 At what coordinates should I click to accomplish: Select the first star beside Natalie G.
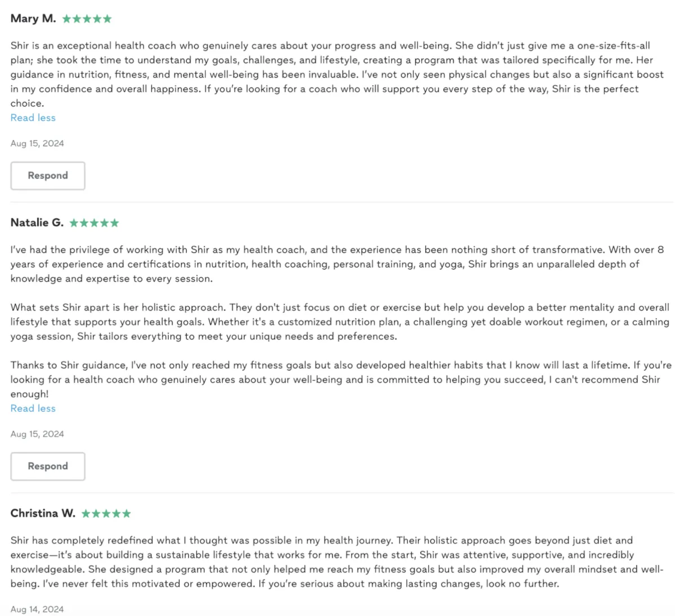click(x=74, y=223)
